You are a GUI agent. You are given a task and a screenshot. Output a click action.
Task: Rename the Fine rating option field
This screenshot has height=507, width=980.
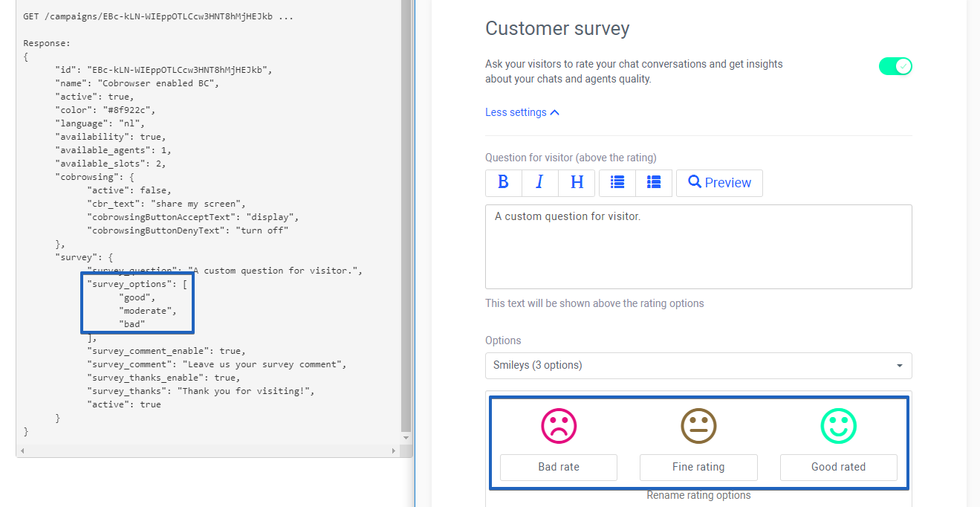click(x=698, y=468)
